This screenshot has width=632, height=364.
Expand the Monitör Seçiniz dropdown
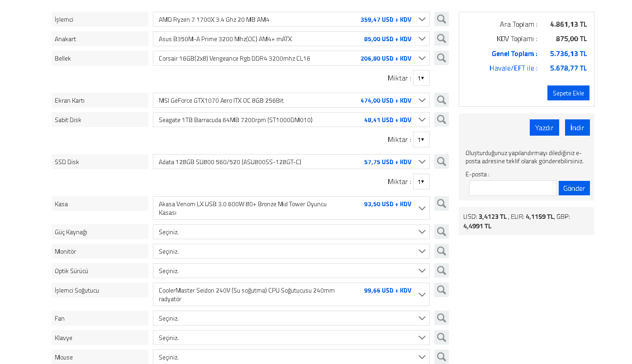291,251
